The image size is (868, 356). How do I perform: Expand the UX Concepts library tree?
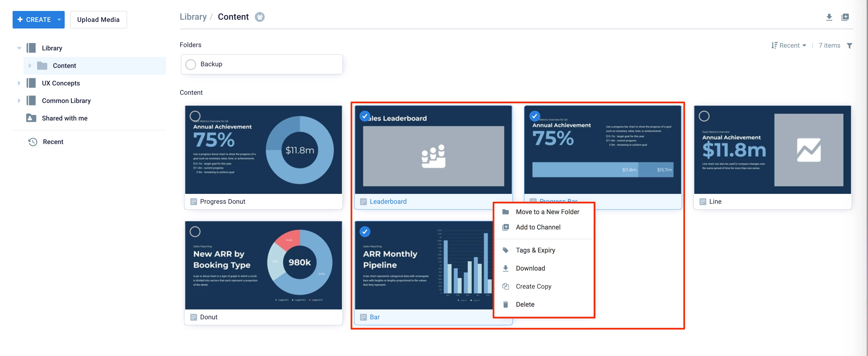pyautogui.click(x=19, y=83)
